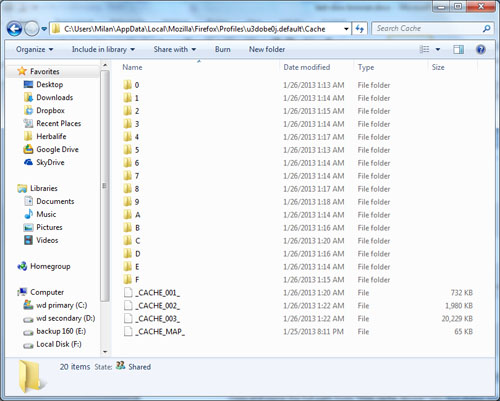The image size is (500, 401).
Task: Click the navigation pane scrollbar thumb
Action: pyautogui.click(x=105, y=186)
